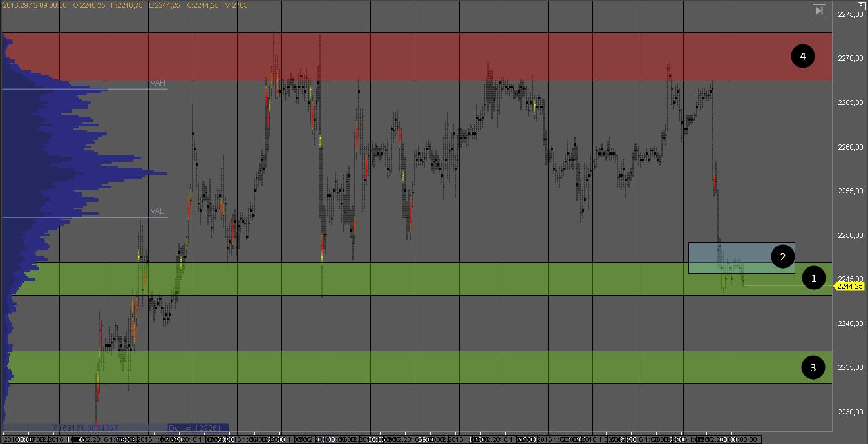868x444 pixels.
Task: Click the 2275,00 price axis label
Action: click(x=850, y=14)
